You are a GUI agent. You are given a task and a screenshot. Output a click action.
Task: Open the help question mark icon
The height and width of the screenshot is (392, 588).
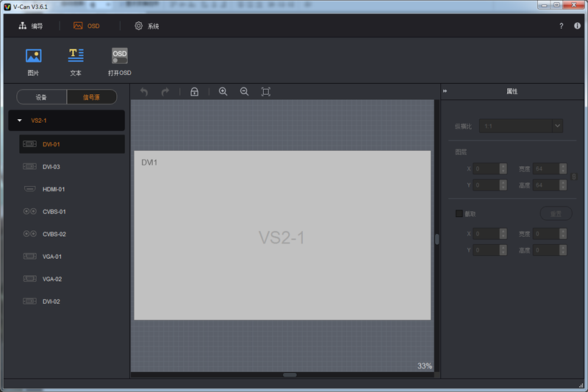coord(562,26)
